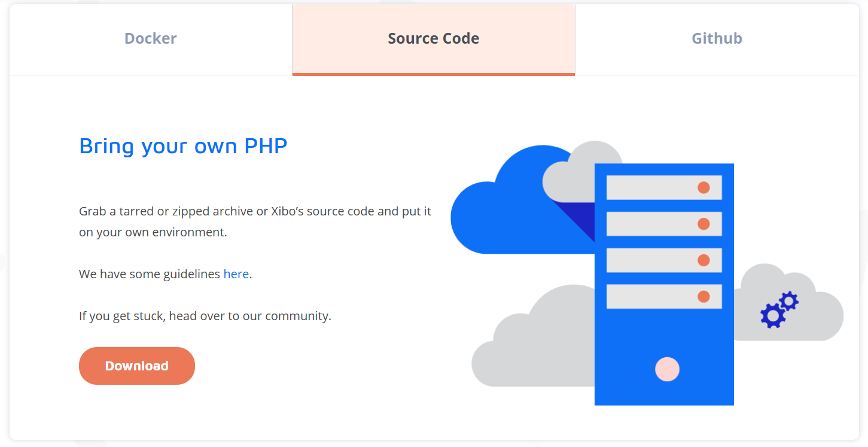
Task: Click the top gray drive bay bar
Action: pyautogui.click(x=649, y=187)
